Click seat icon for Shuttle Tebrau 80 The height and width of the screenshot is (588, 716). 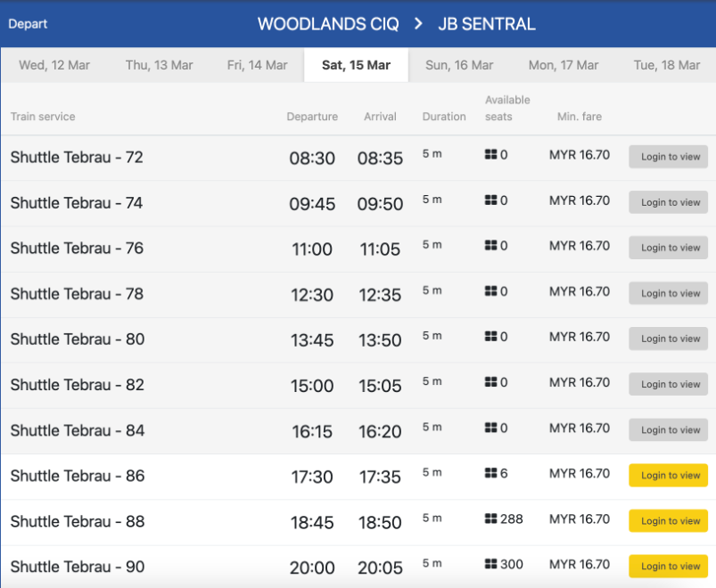tap(490, 337)
